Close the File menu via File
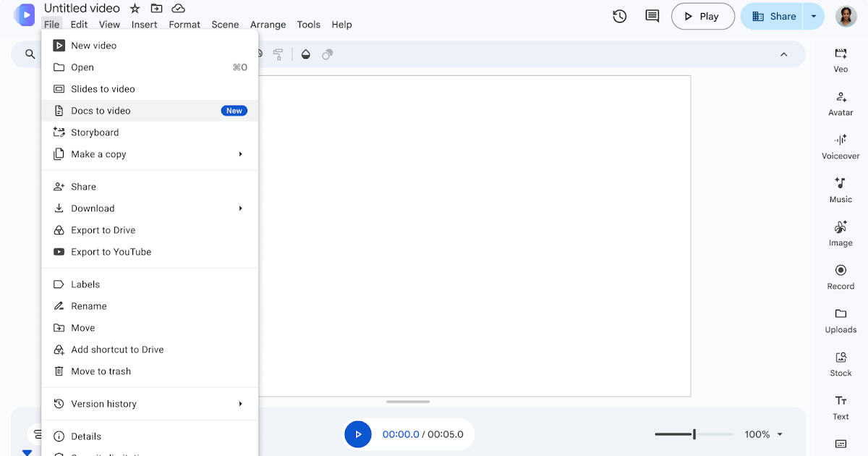 pos(51,25)
